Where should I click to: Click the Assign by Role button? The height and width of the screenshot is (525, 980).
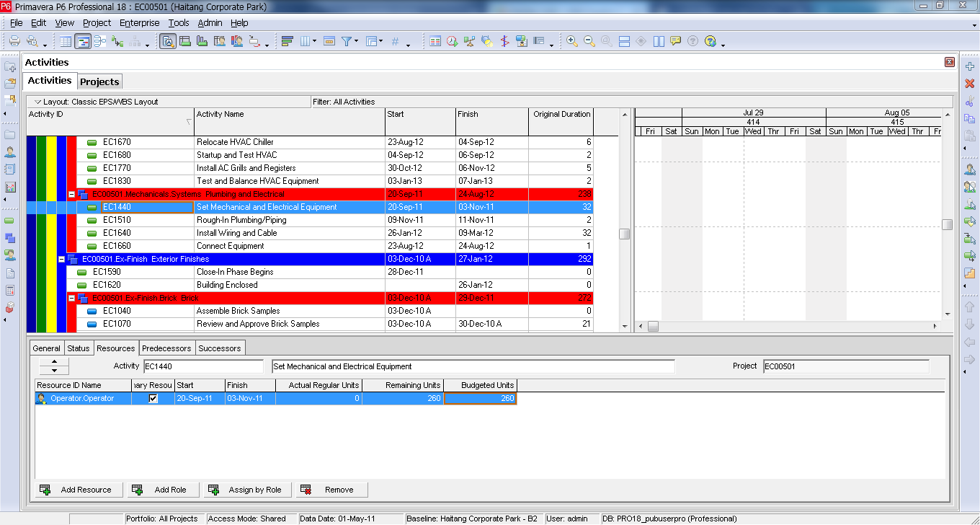(x=247, y=490)
